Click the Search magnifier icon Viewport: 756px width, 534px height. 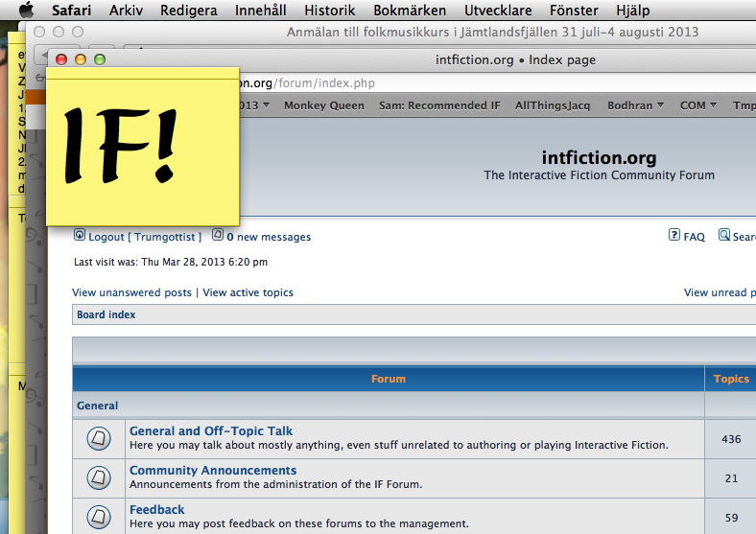tap(724, 236)
